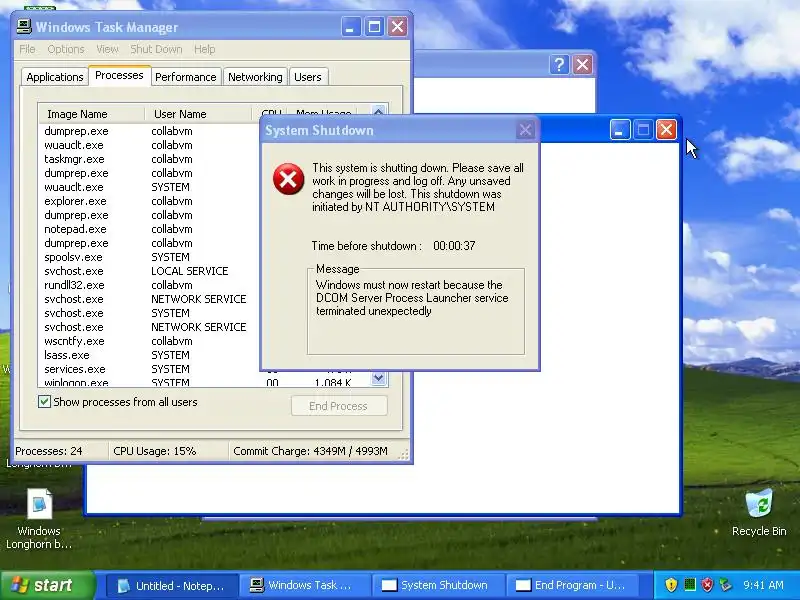800x600 pixels.
Task: Switch to the Applications tab
Action: click(55, 77)
